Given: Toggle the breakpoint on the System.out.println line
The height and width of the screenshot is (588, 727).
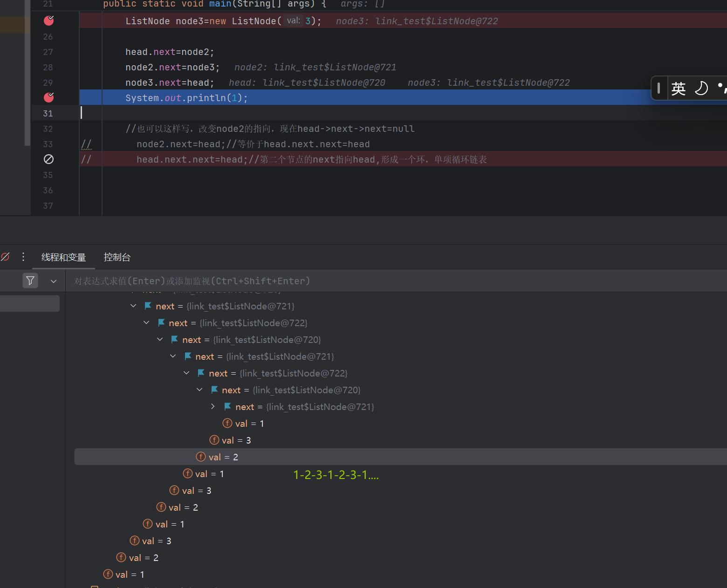Looking at the screenshot, I should 48,97.
